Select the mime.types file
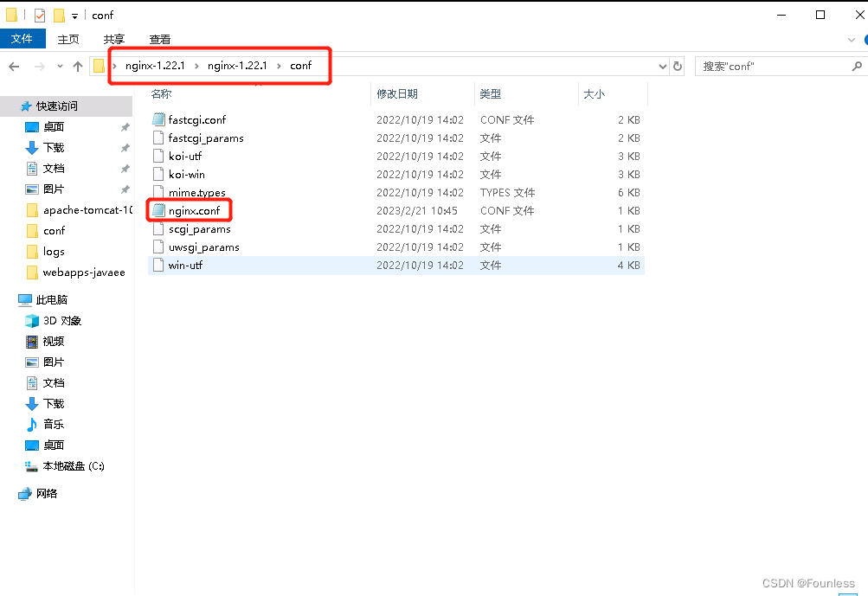 point(197,193)
